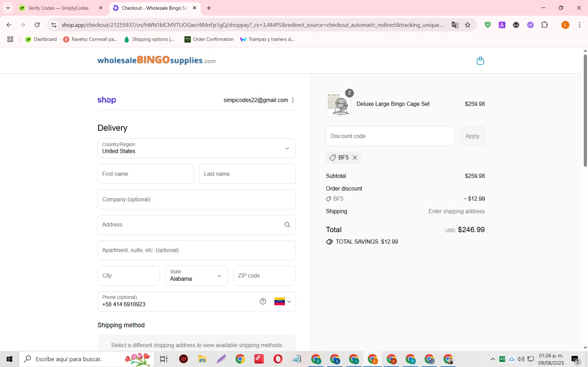Open the State dropdown showing Alabama
The image size is (588, 367).
pos(196,276)
